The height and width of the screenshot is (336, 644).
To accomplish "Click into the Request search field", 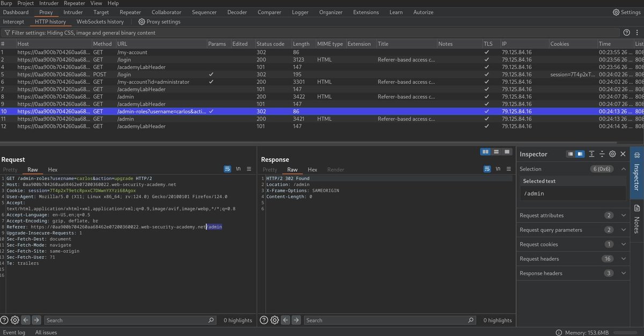I will click(130, 320).
